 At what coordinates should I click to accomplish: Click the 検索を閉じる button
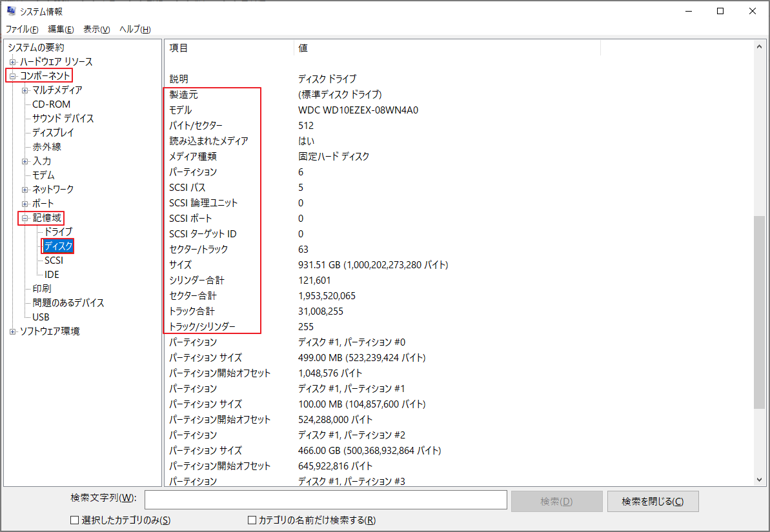click(x=653, y=502)
